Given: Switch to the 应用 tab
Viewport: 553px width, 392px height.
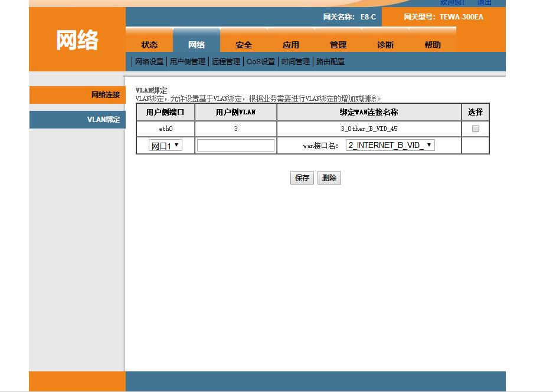Looking at the screenshot, I should pyautogui.click(x=291, y=44).
